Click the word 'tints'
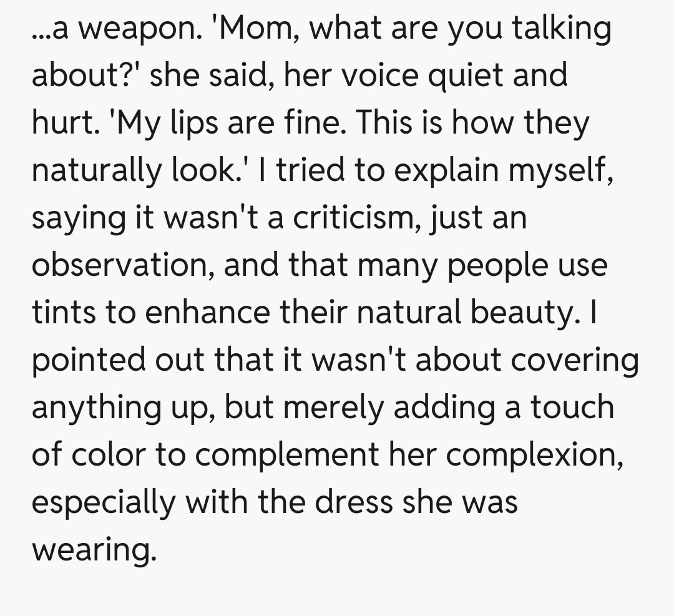 tap(65, 312)
